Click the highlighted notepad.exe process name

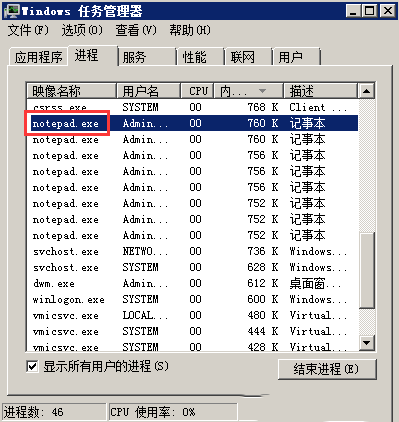pos(66,123)
